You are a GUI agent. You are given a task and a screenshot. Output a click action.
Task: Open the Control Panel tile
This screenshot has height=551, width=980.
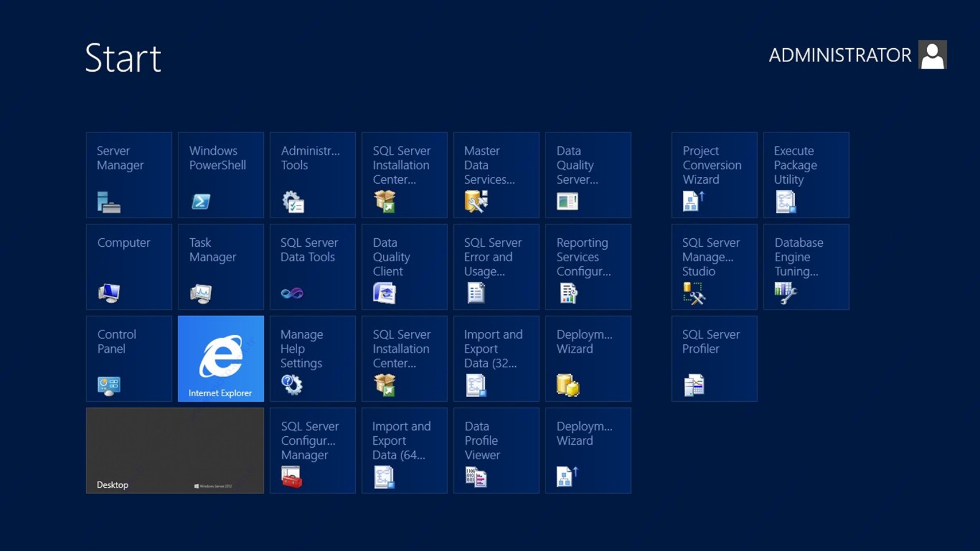click(129, 359)
